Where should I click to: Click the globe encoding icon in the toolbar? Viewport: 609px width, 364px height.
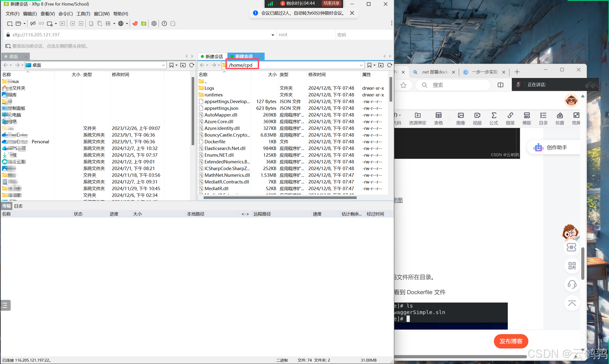121,24
